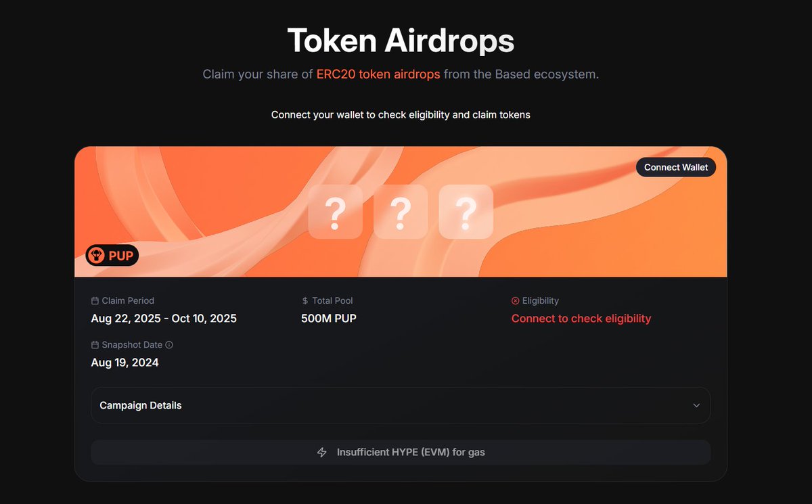Click the dollar icon beside Total Pool
812x504 pixels.
pyautogui.click(x=305, y=301)
